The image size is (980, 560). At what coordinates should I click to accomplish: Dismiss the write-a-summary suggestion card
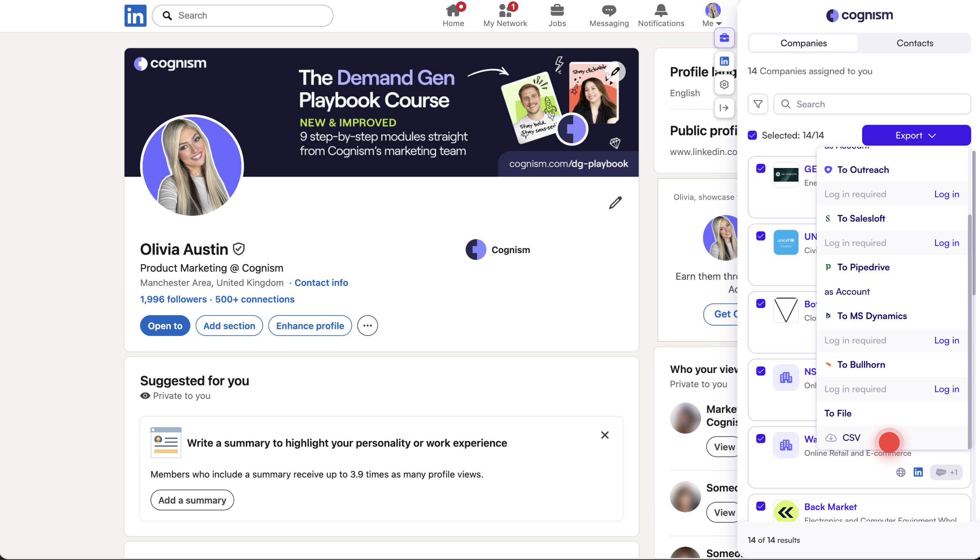click(x=605, y=435)
